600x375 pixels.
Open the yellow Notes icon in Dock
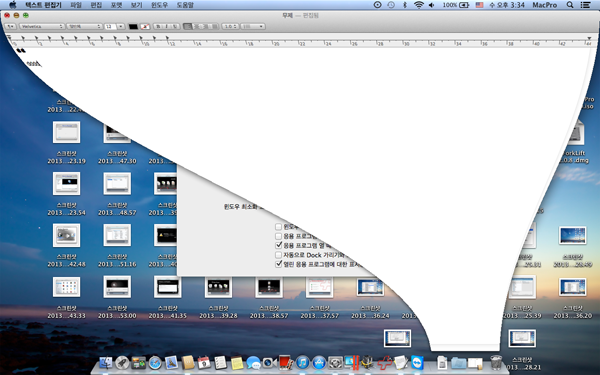[237, 362]
